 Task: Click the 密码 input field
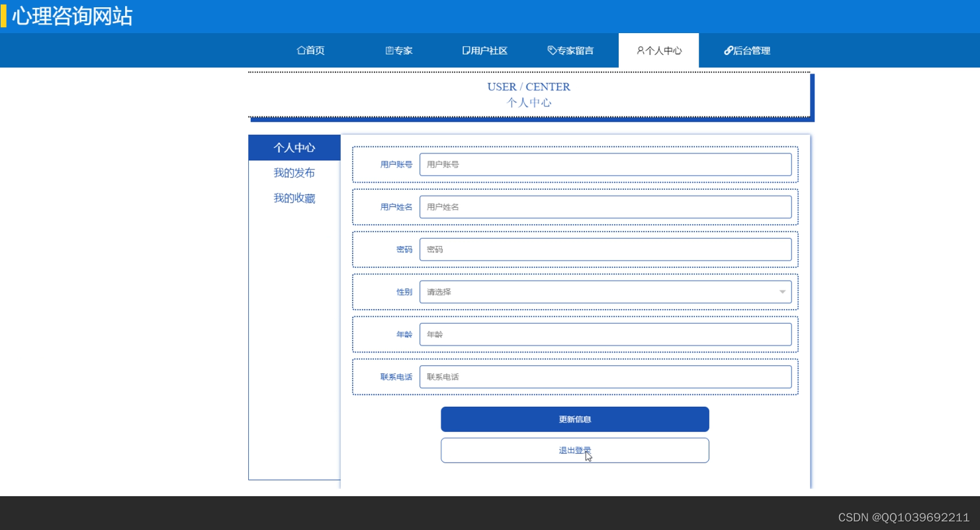click(x=605, y=249)
